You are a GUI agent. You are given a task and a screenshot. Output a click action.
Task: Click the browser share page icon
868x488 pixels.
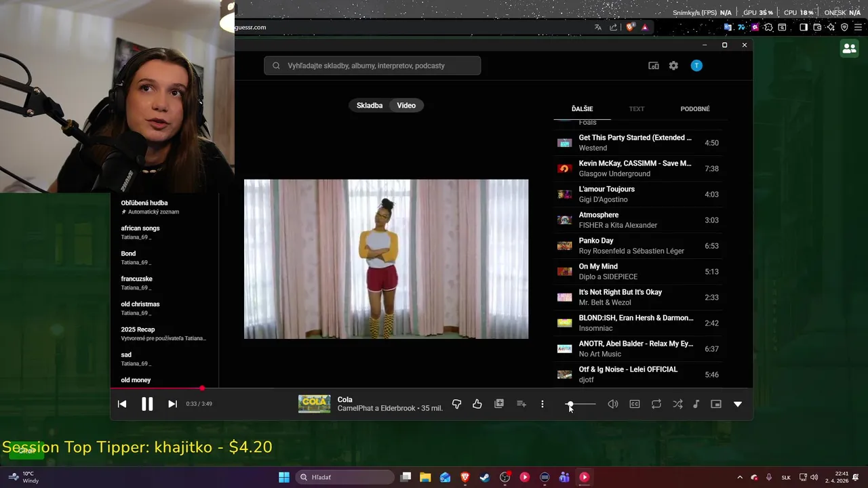coord(613,27)
